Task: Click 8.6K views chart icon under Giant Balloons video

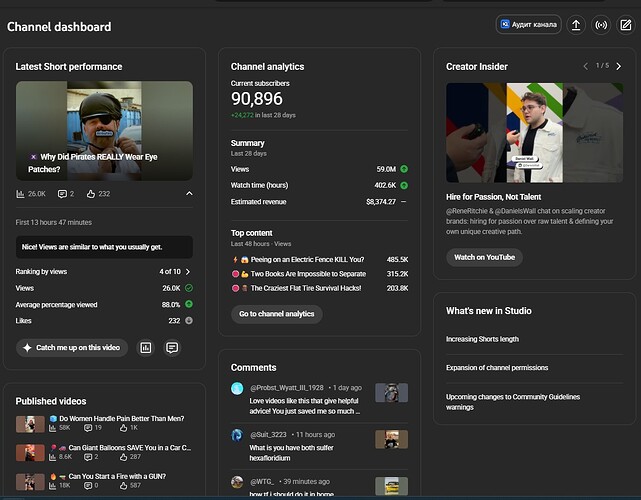Action: (x=52, y=457)
